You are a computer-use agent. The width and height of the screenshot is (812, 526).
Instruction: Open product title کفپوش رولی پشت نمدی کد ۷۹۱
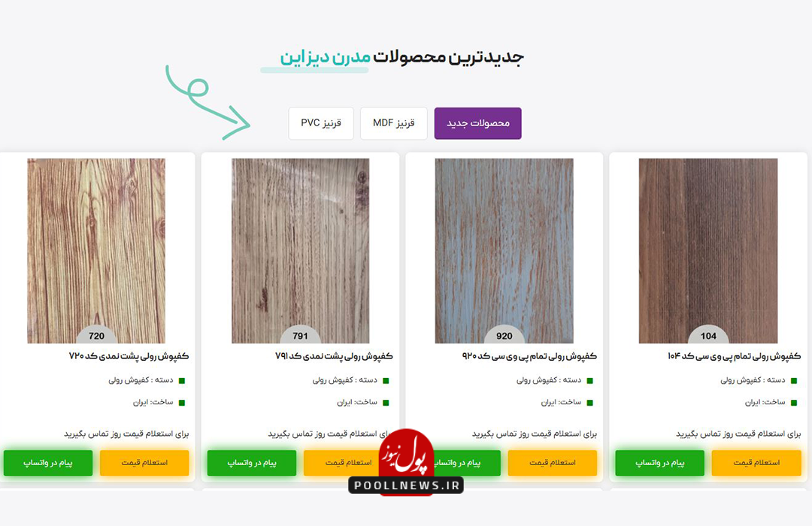(334, 356)
